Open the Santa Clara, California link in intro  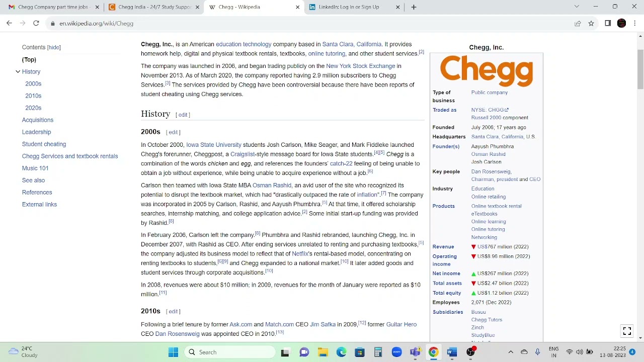click(x=352, y=44)
